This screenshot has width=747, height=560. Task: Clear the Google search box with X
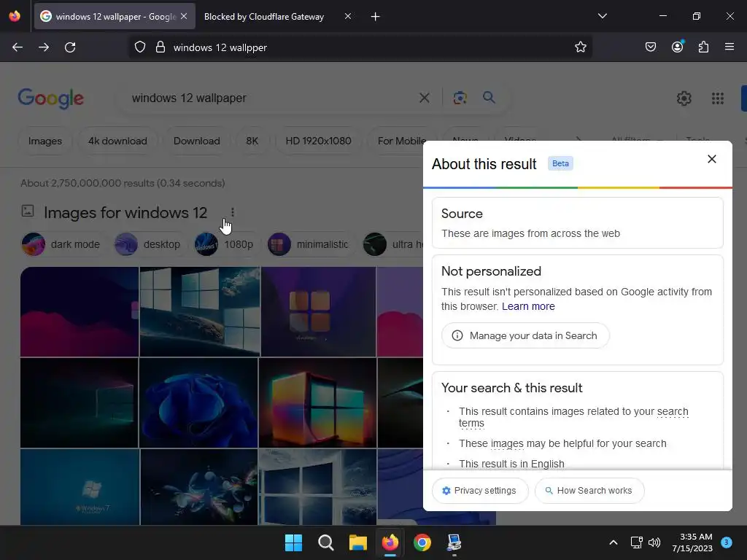click(x=424, y=98)
